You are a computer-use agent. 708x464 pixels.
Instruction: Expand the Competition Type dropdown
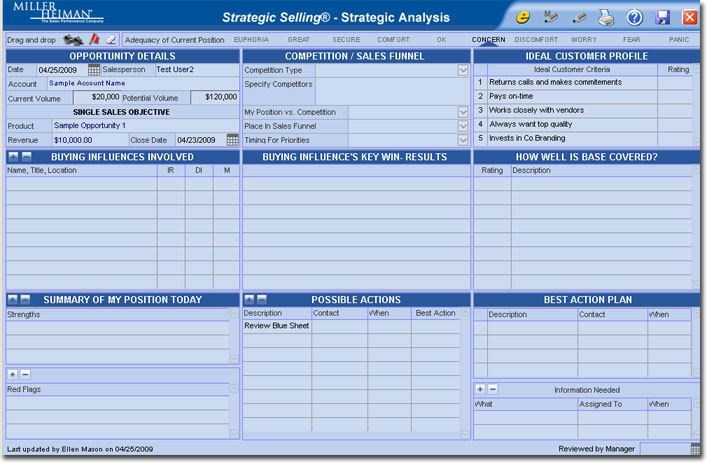[x=463, y=70]
